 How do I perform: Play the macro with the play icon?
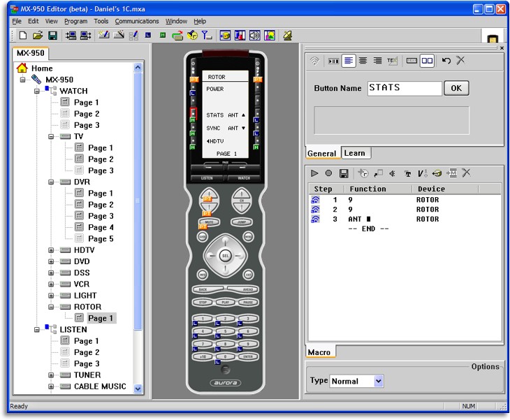(314, 173)
